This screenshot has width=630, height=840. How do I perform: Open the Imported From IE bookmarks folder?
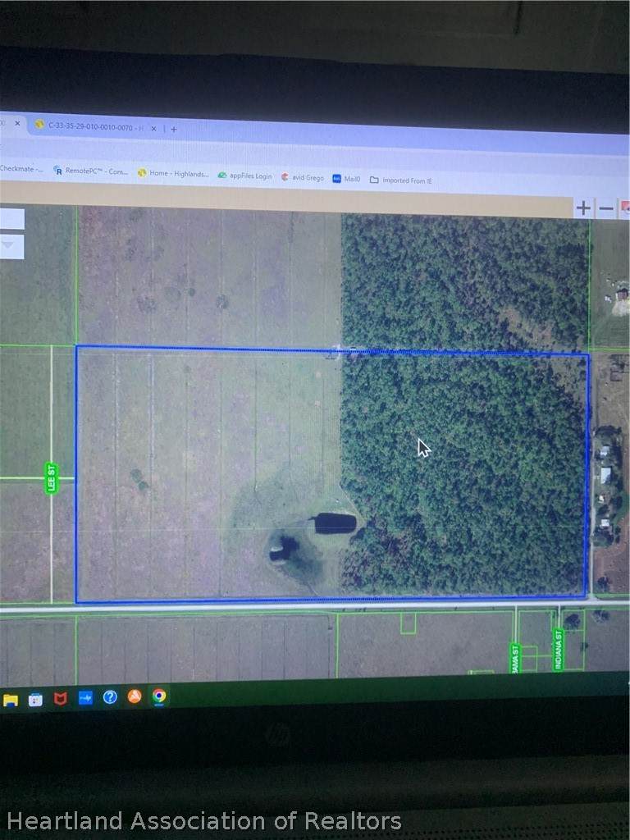tap(400, 180)
